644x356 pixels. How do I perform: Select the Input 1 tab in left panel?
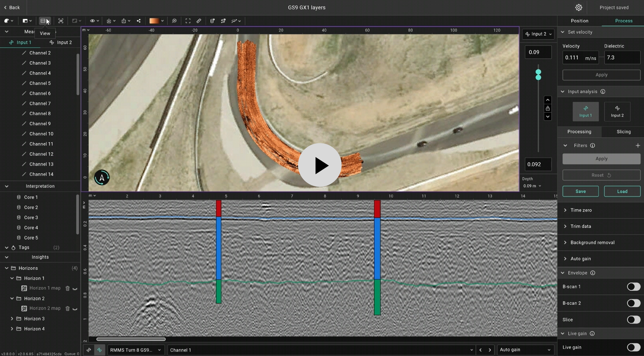coord(20,42)
